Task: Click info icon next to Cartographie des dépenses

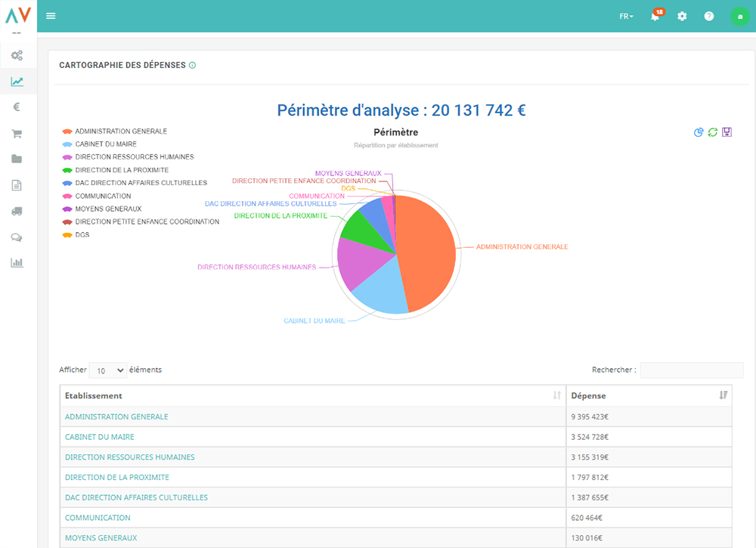Action: tap(192, 65)
